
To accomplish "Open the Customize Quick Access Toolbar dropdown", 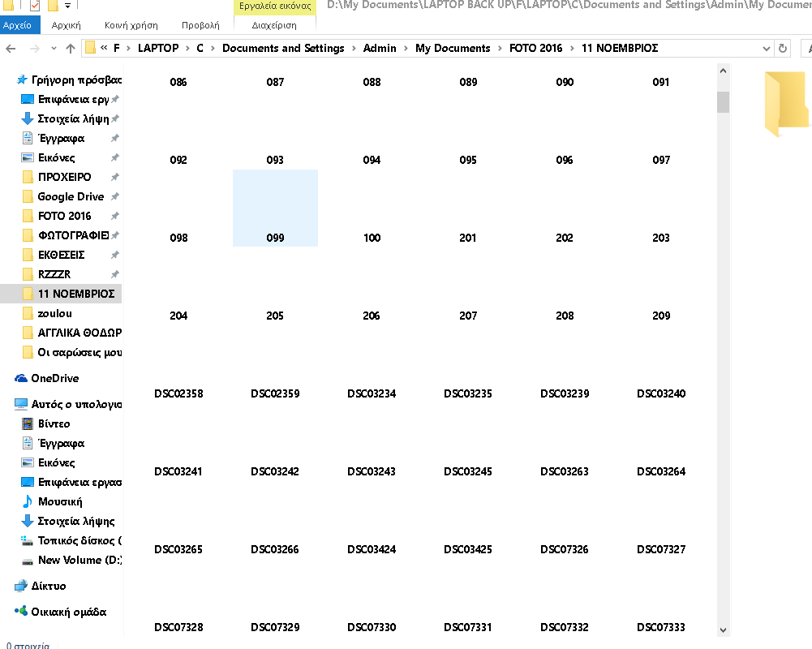I will pos(67,6).
